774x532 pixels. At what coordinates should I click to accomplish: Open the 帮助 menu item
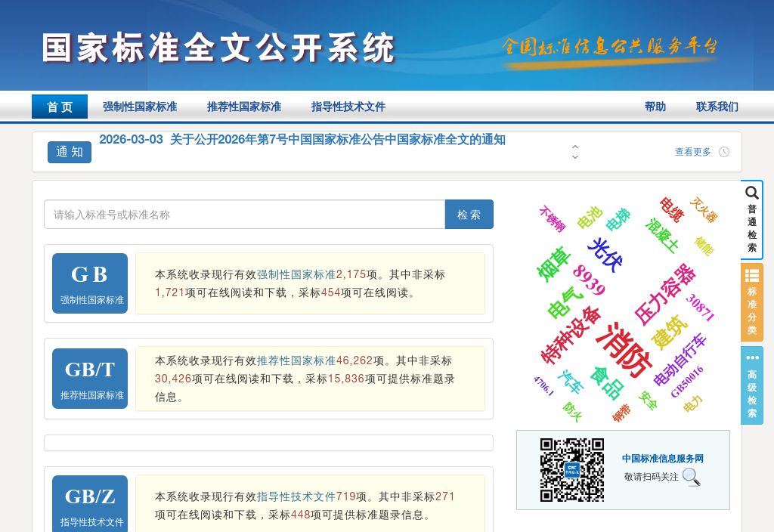[655, 107]
